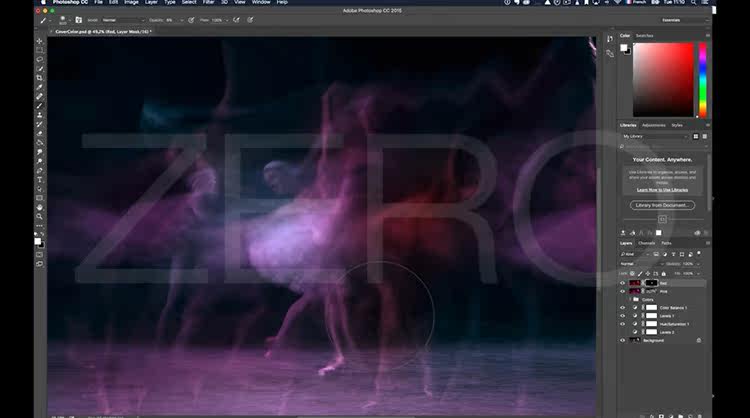Open the Opacity slider dropdown in options

pyautogui.click(x=181, y=20)
